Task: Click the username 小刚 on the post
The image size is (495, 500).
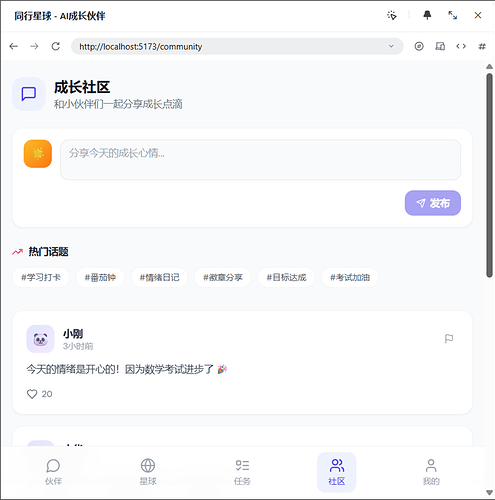Action: (73, 334)
